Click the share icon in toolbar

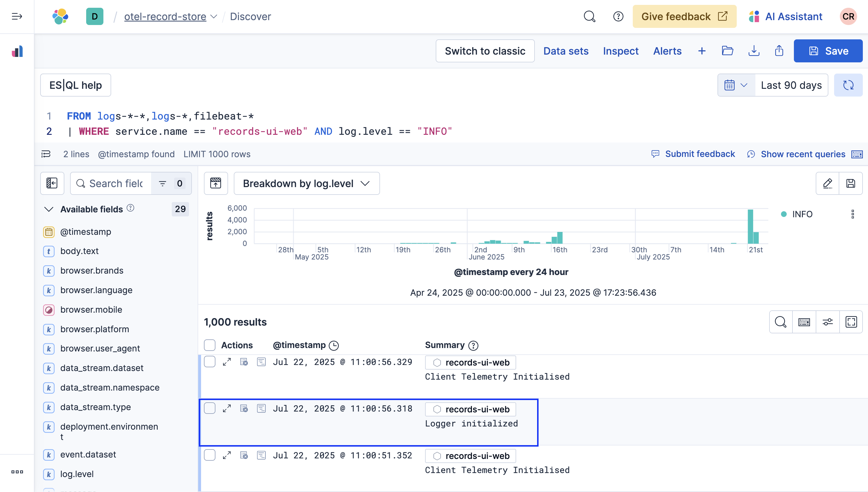779,51
